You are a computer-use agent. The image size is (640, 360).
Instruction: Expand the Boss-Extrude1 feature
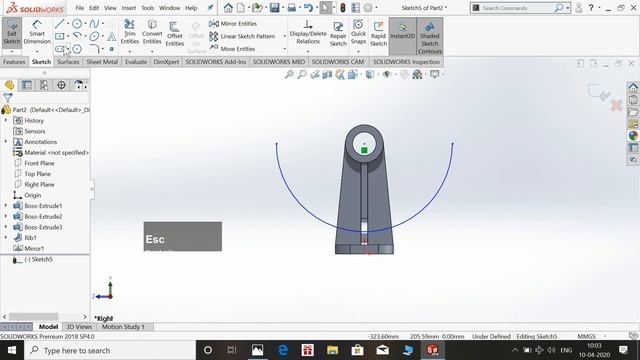pos(6,206)
